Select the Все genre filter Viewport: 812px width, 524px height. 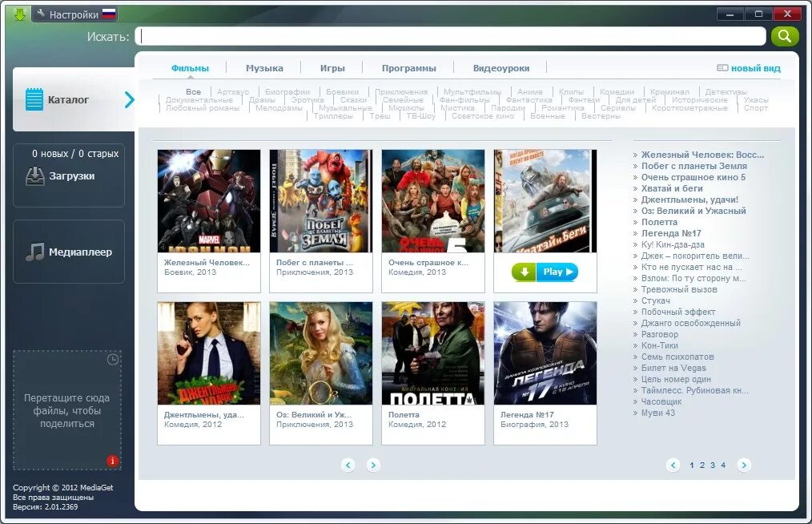click(x=193, y=91)
